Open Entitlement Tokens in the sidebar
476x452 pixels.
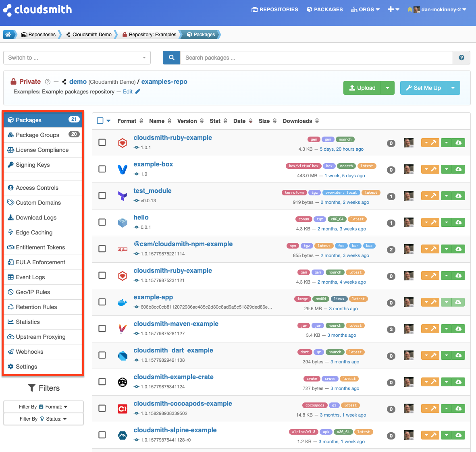(x=43, y=247)
